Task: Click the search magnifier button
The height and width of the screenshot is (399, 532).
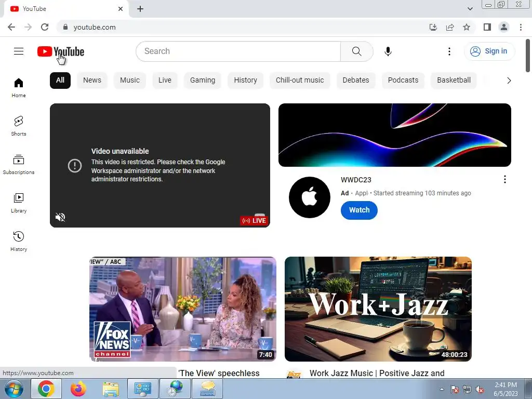Action: point(356,51)
